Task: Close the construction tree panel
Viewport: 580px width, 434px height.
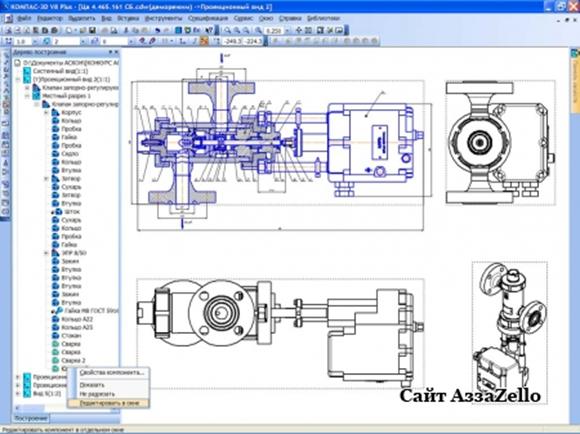Action: point(116,52)
